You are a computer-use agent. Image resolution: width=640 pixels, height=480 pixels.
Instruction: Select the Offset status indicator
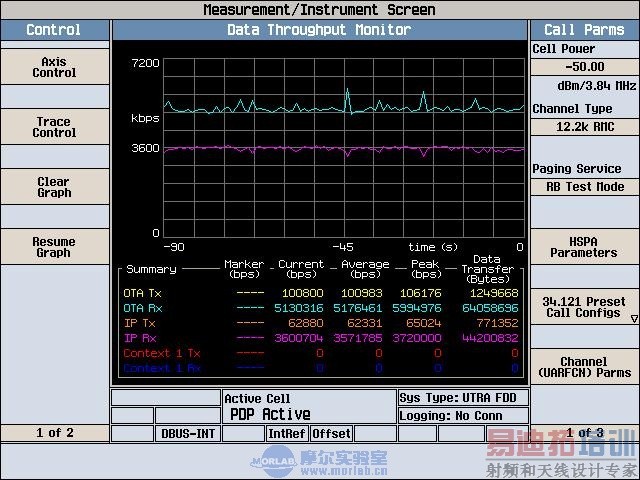click(331, 434)
